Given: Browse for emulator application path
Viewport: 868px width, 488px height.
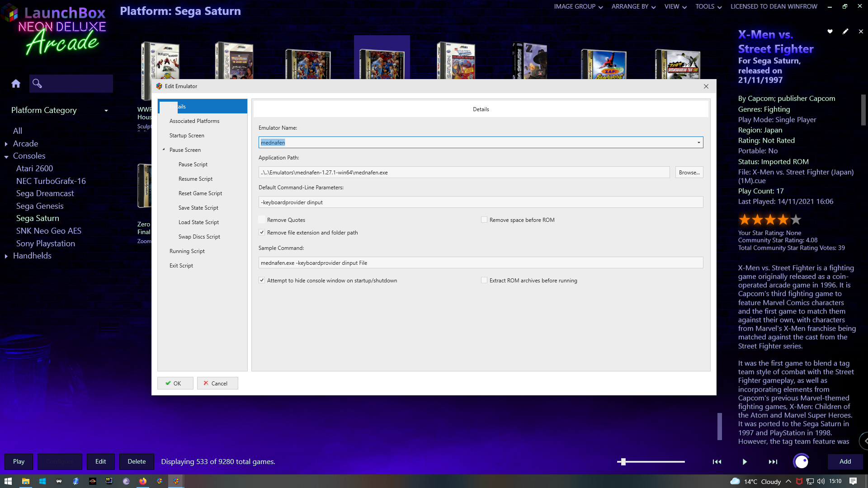Looking at the screenshot, I should [689, 172].
